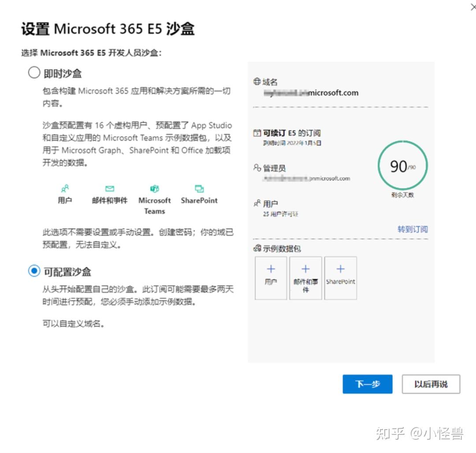The image size is (476, 453).
Task: Add the 邮件和事件 sample data pack
Action: click(x=305, y=278)
